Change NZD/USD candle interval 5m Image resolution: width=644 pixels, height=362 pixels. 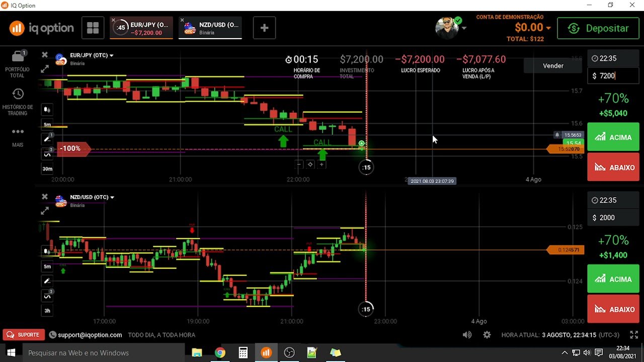coord(47,266)
